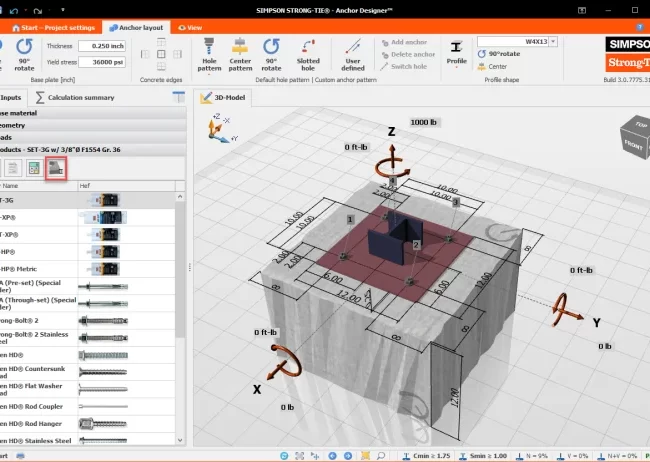The image size is (650, 462).
Task: Choose the Slotted hole tool
Action: click(308, 55)
